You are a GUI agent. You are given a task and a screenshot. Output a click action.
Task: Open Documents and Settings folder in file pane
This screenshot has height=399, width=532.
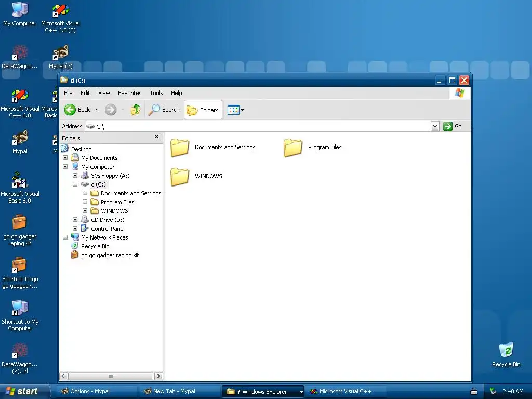pyautogui.click(x=212, y=147)
